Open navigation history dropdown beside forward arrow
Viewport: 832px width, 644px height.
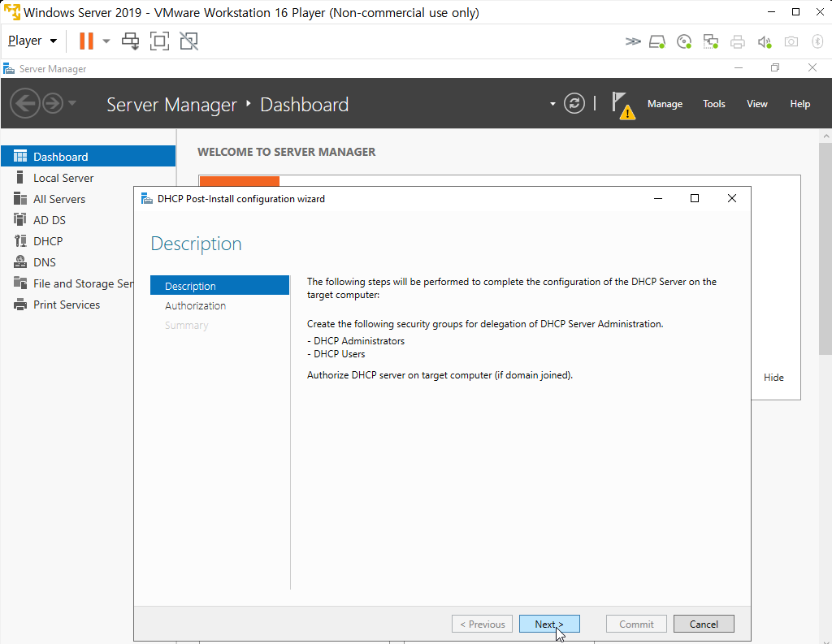coord(72,103)
